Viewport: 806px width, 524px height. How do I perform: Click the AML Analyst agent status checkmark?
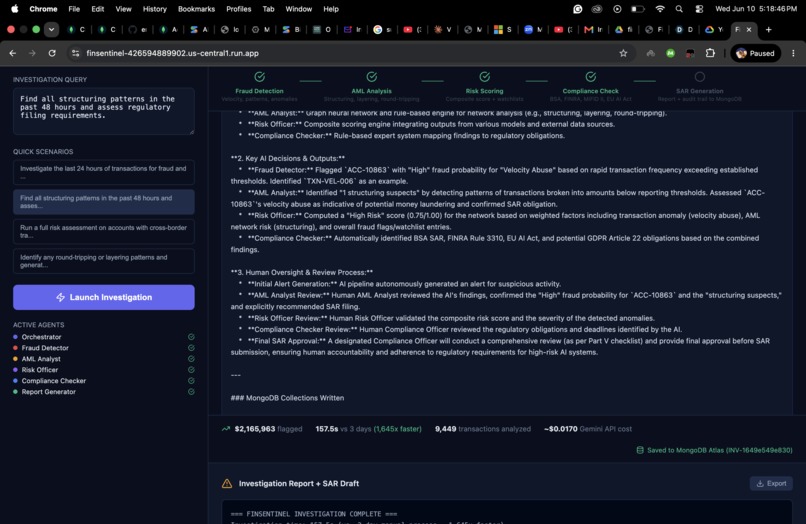[x=191, y=359]
